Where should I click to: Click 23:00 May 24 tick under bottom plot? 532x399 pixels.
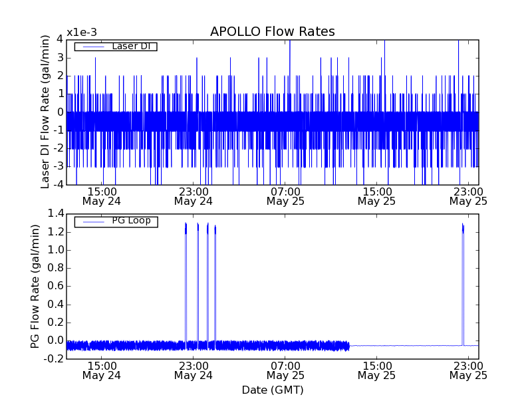pos(193,370)
